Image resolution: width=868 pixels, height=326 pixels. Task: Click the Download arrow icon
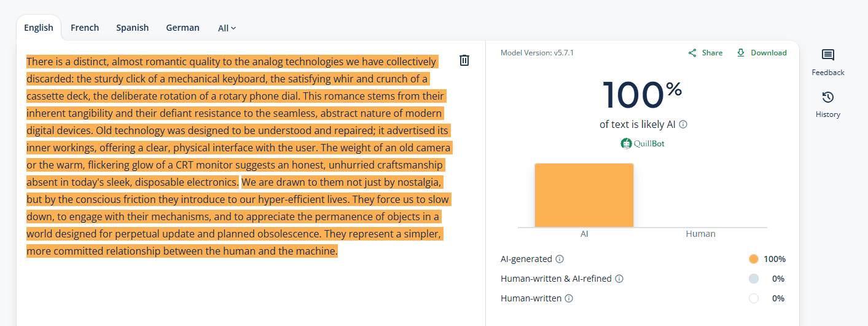tap(741, 53)
